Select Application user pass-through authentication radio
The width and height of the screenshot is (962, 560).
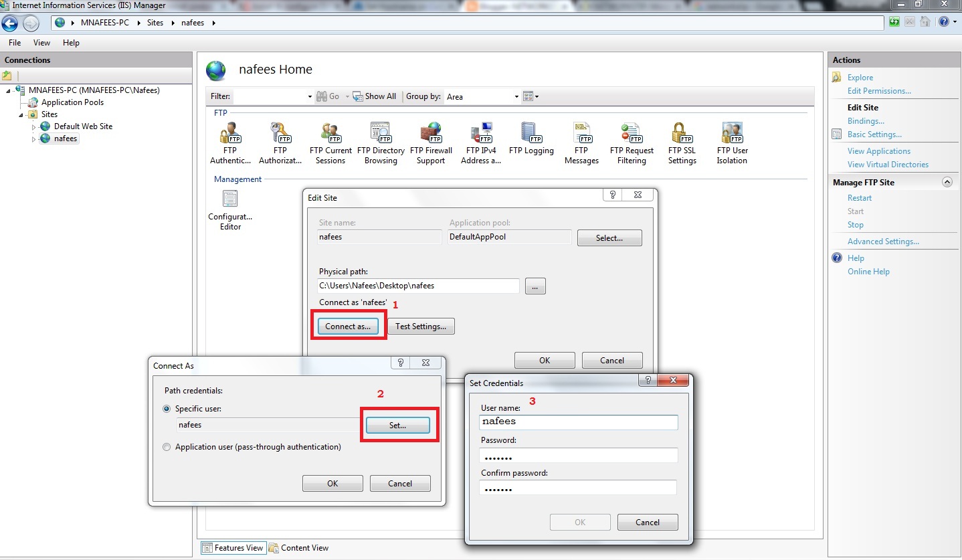(x=167, y=447)
